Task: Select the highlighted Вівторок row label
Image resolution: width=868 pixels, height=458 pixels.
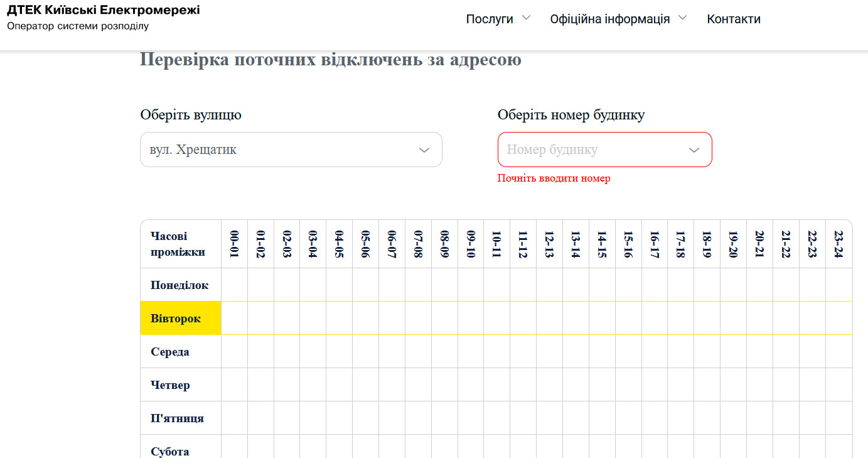Action: (176, 319)
